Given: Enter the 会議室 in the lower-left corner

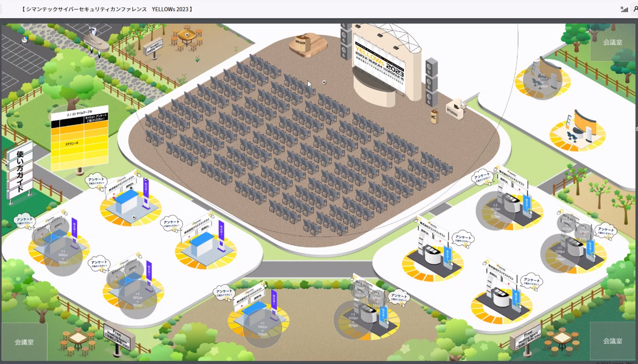Looking at the screenshot, I should [24, 342].
